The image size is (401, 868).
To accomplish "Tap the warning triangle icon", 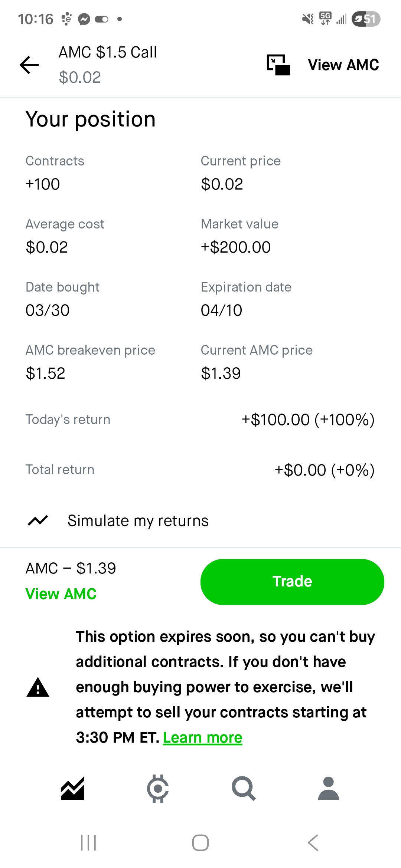I will 38,687.
